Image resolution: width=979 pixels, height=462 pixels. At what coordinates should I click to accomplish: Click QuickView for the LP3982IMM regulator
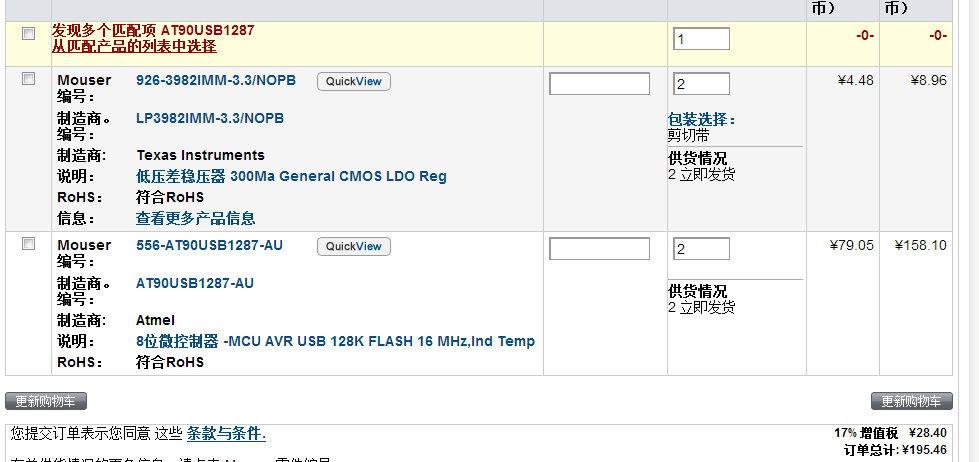[354, 82]
